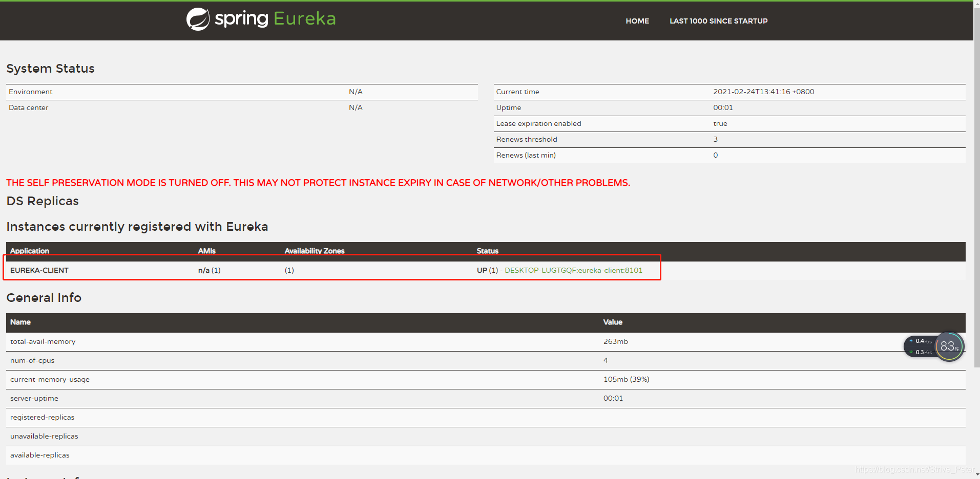980x479 pixels.
Task: Click the Availability Zones column header
Action: pos(315,251)
